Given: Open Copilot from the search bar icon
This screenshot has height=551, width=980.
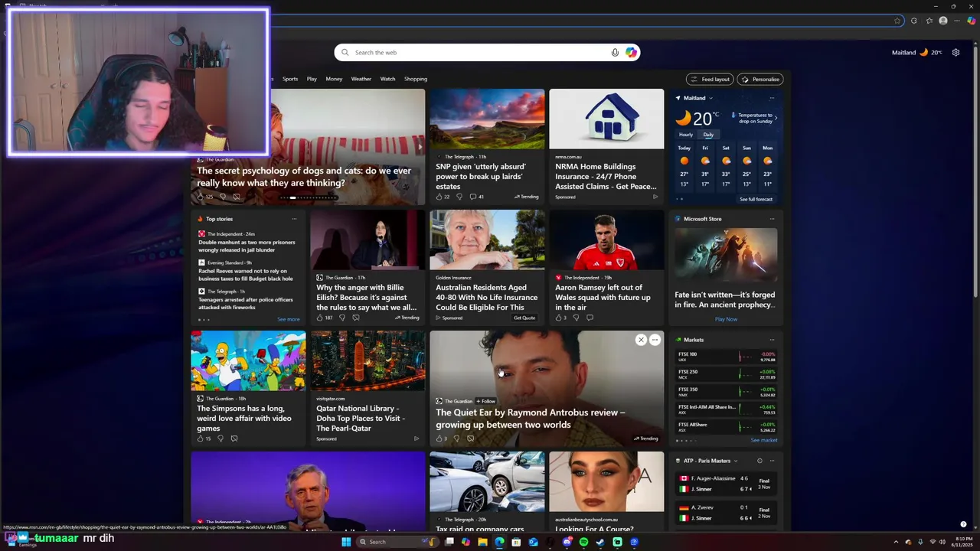Looking at the screenshot, I should pyautogui.click(x=631, y=53).
